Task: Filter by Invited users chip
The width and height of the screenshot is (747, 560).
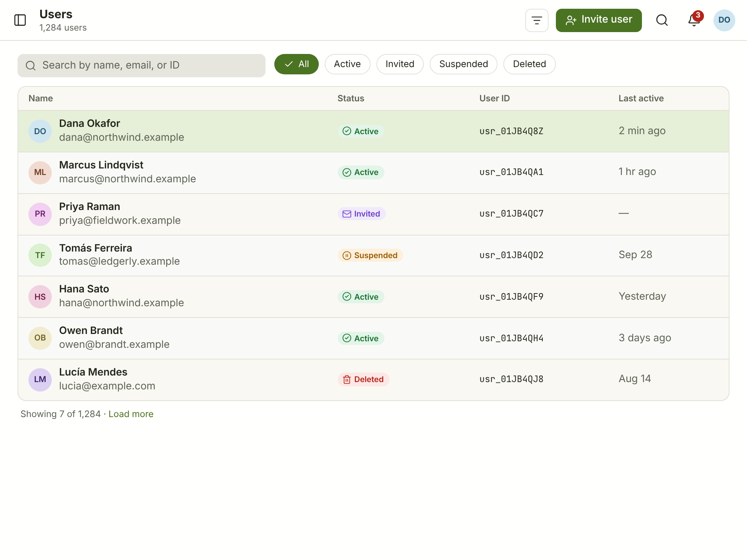Action: click(400, 64)
